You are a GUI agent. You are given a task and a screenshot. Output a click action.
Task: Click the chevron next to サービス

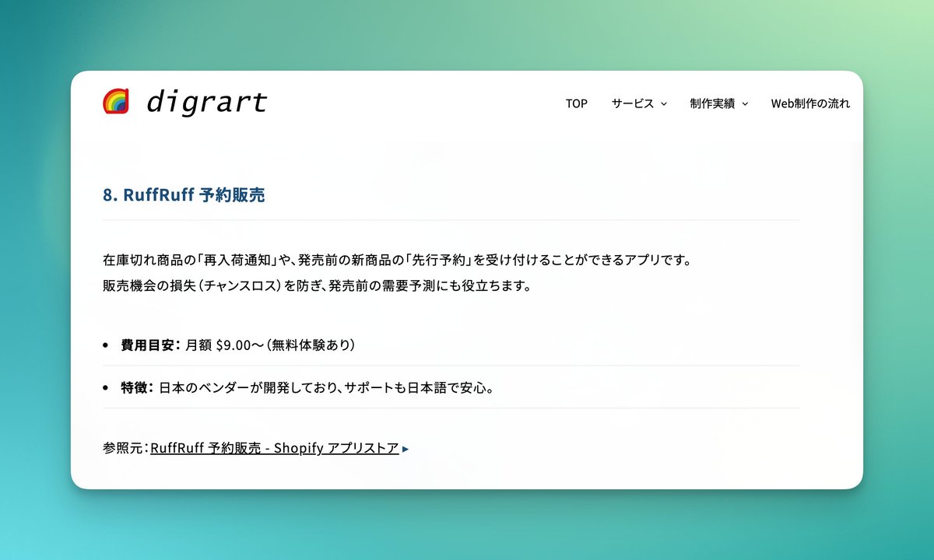coord(663,103)
